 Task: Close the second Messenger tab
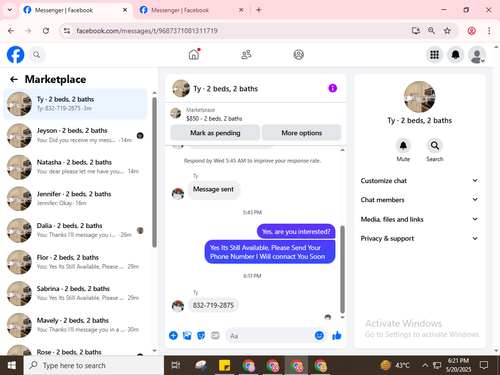(241, 10)
